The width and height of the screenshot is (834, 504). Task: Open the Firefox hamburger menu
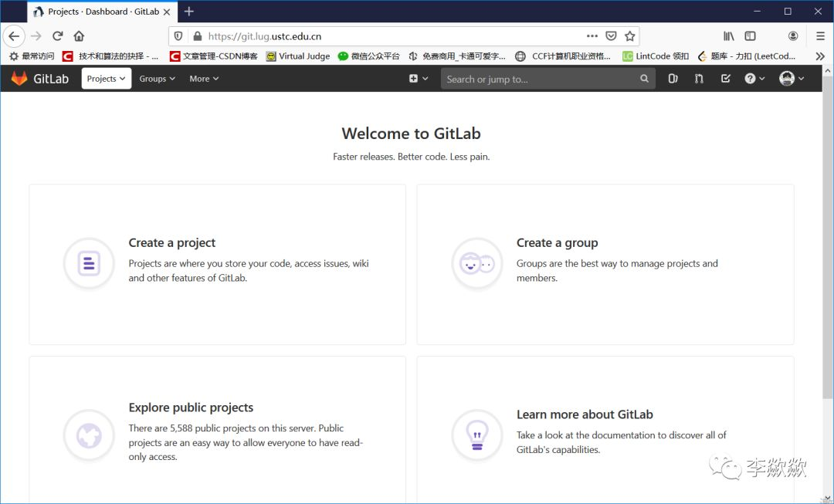coord(820,36)
